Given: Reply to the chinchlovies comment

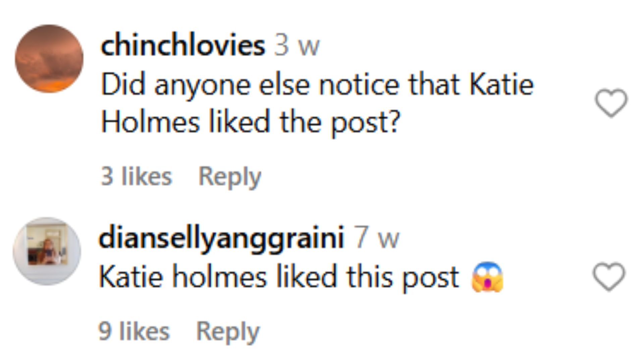Looking at the screenshot, I should click(229, 176).
